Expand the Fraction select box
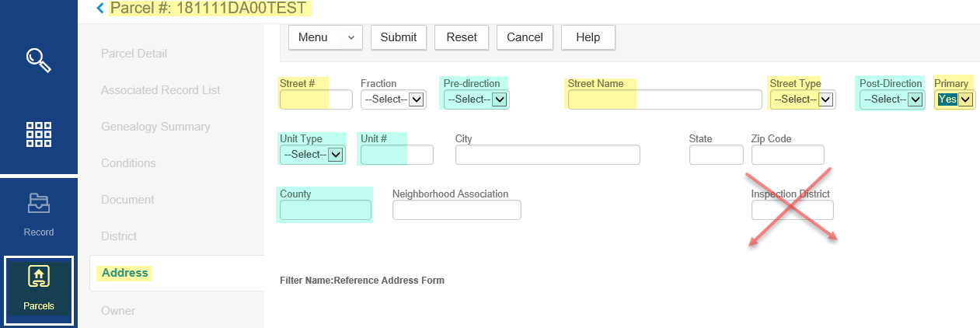This screenshot has height=328, width=980. point(392,99)
